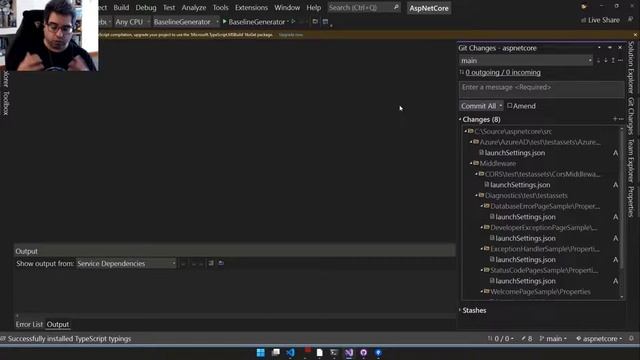This screenshot has width=640, height=360.
Task: Open the Commit All dropdown arrow
Action: (501, 106)
